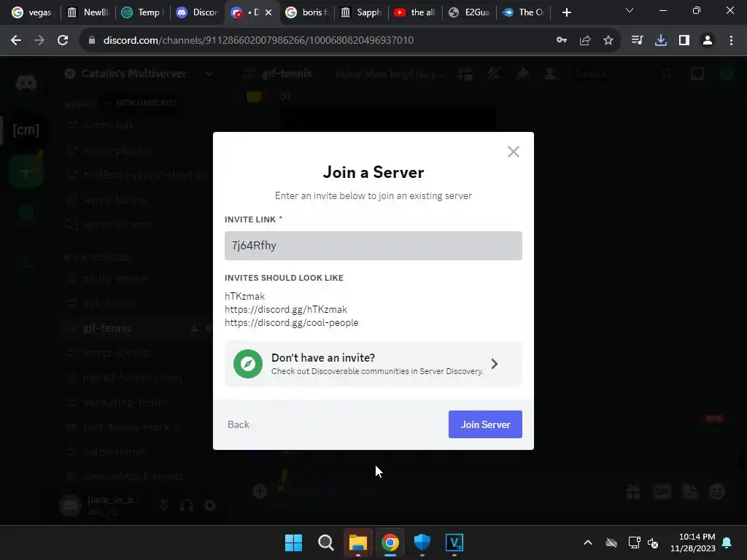This screenshot has width=747, height=560.
Task: Open File Explorer from the taskbar
Action: [x=357, y=542]
